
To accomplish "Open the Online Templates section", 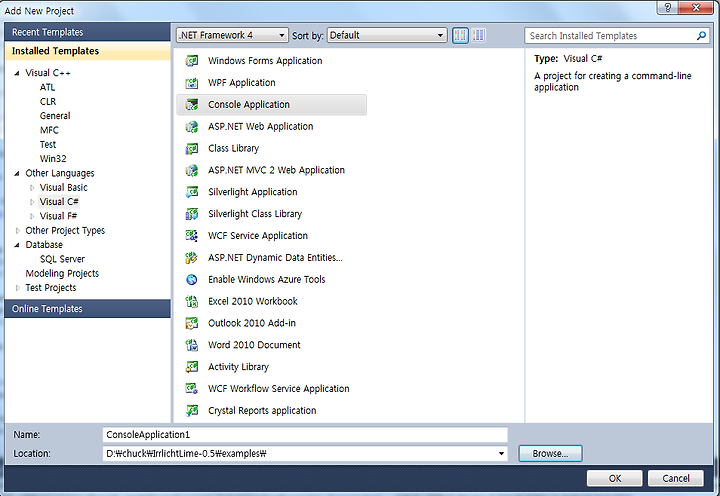I will point(87,309).
